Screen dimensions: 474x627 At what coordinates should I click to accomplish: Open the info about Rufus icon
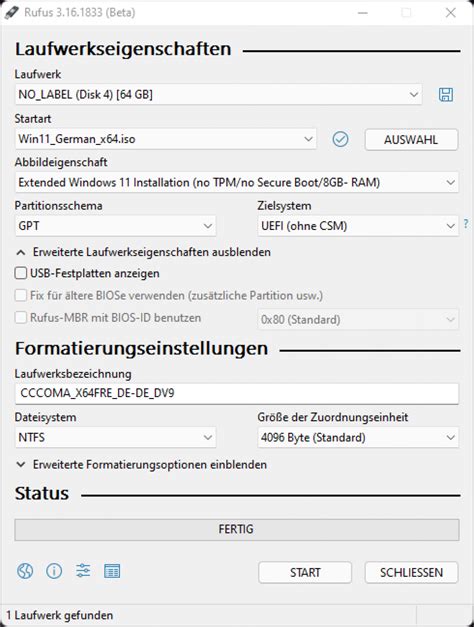coord(54,571)
